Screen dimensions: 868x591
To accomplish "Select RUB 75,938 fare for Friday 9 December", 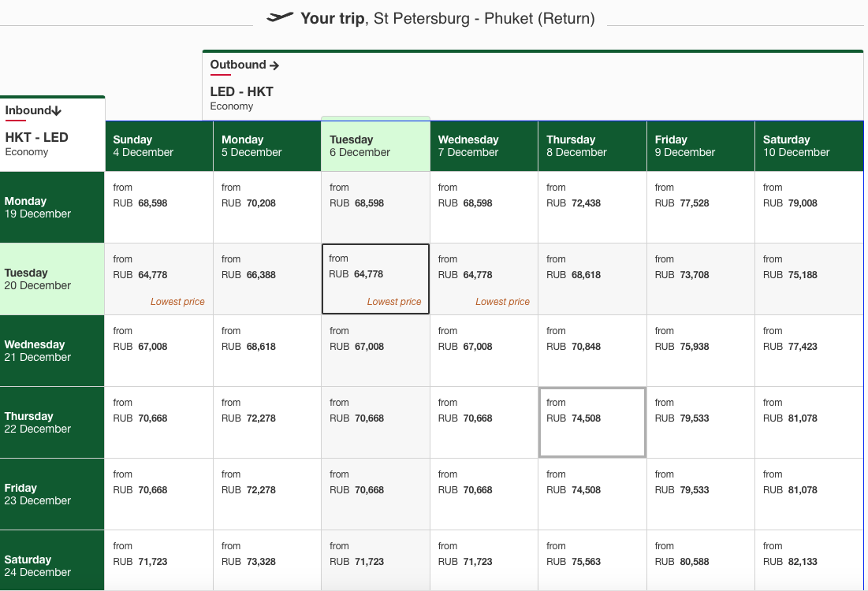I will pyautogui.click(x=700, y=351).
